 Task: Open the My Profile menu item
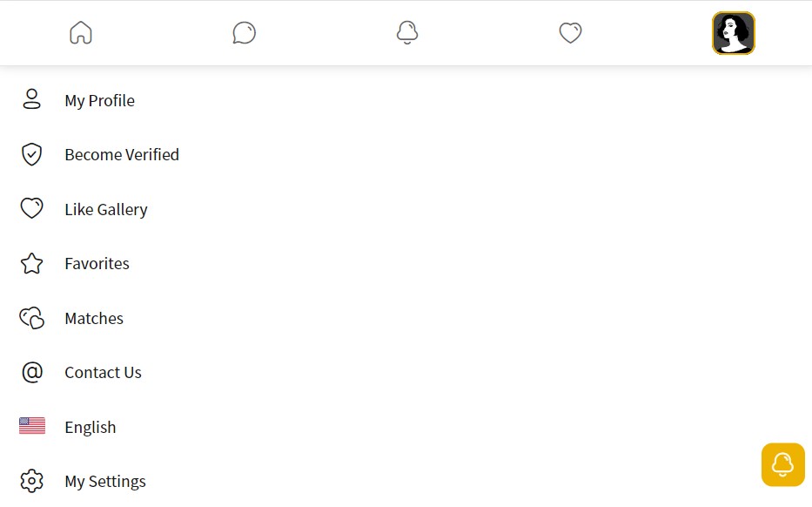tap(99, 101)
